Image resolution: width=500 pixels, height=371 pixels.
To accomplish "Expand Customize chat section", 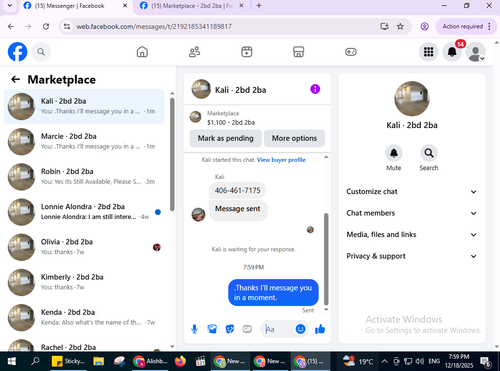I will [x=412, y=192].
